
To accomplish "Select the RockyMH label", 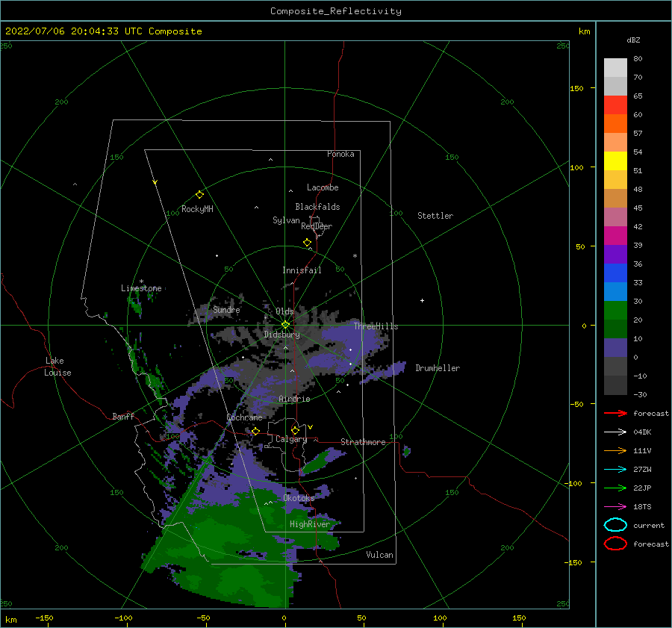I will click(x=197, y=209).
